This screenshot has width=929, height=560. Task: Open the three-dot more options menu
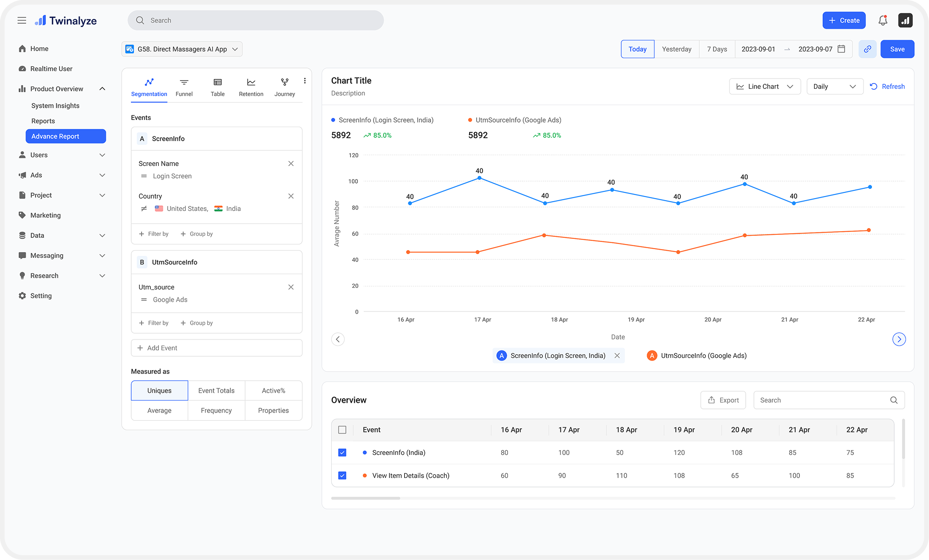coord(305,81)
